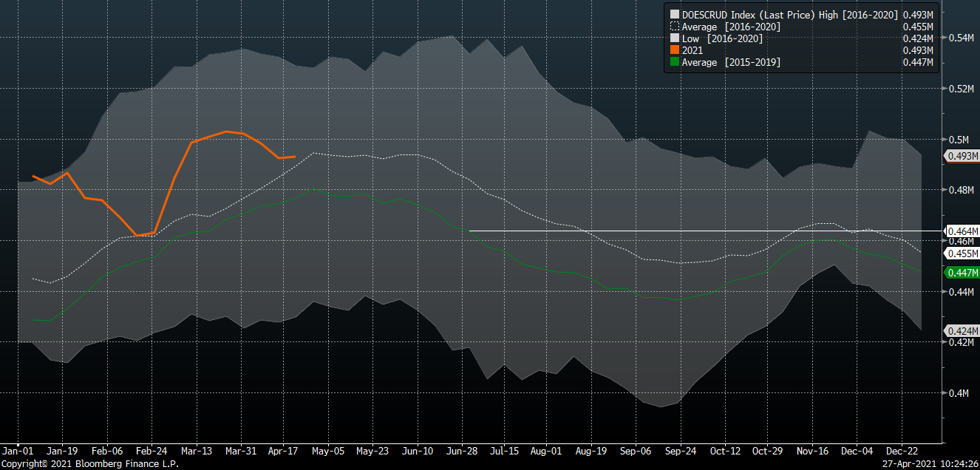Click the Bloomberg Finance L.P. copyright text
980x470 pixels.
tap(89, 464)
